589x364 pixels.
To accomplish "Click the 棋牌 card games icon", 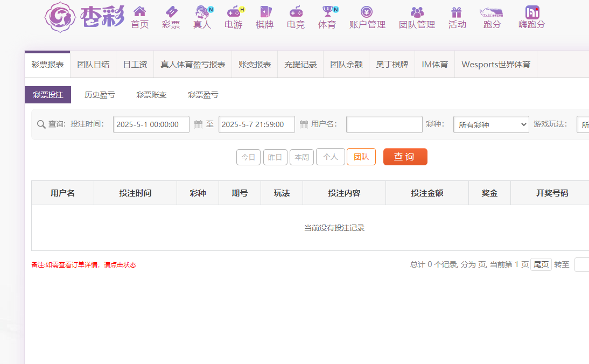I will click(x=264, y=12).
